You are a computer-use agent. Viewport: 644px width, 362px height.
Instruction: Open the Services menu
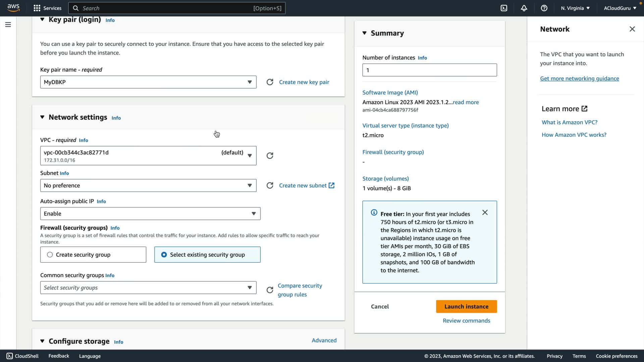(x=48, y=8)
